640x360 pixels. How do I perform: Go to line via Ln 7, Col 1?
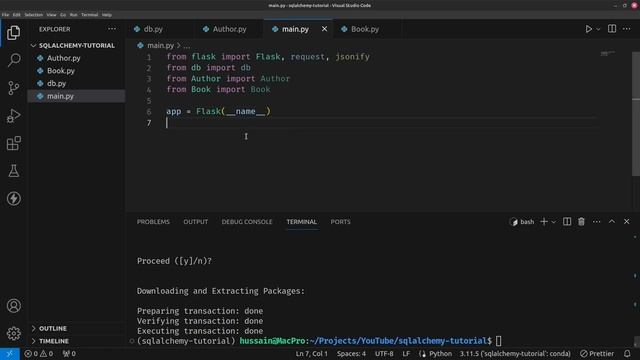click(311, 354)
